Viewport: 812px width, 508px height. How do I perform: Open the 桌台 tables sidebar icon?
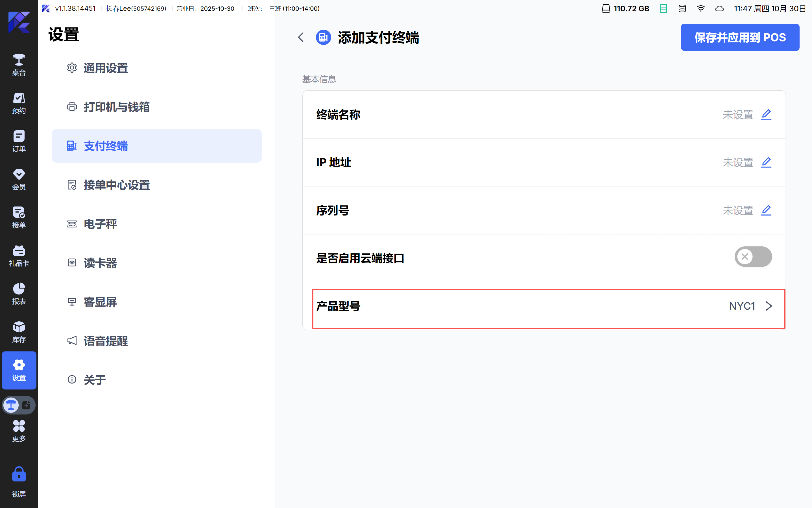tap(19, 64)
